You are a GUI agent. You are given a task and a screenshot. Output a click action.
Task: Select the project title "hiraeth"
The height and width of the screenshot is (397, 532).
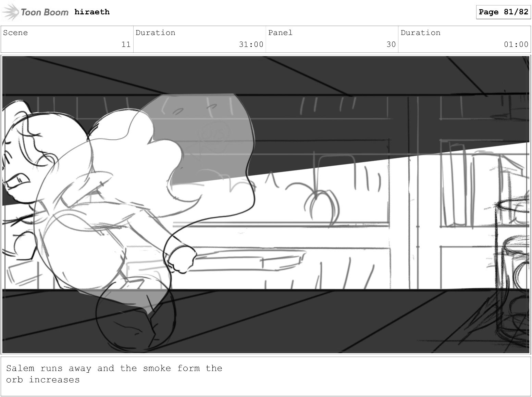pos(92,12)
